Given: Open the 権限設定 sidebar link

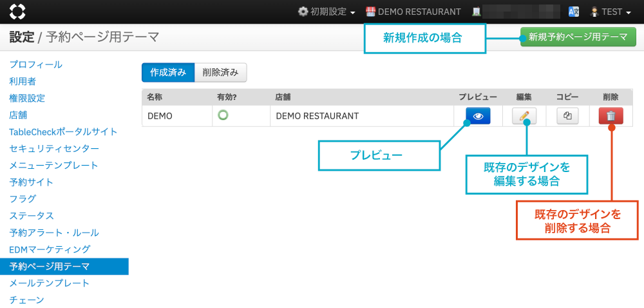Looking at the screenshot, I should click(27, 98).
